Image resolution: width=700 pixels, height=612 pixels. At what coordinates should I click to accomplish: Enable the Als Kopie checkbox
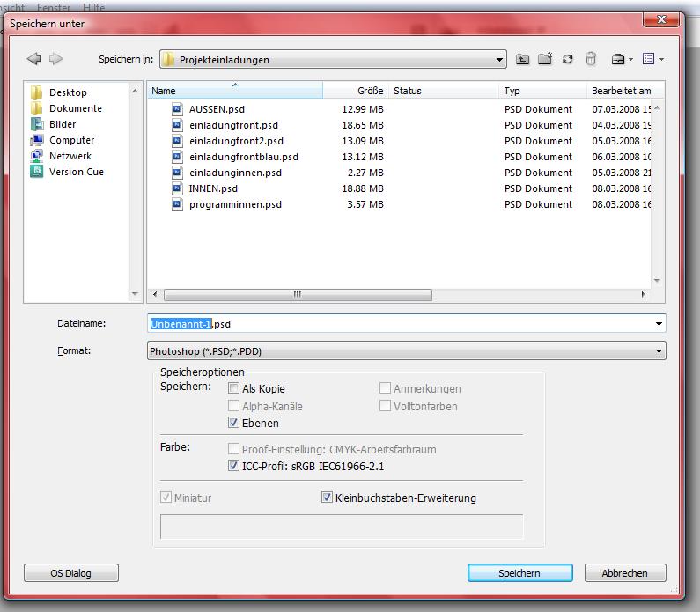[234, 388]
